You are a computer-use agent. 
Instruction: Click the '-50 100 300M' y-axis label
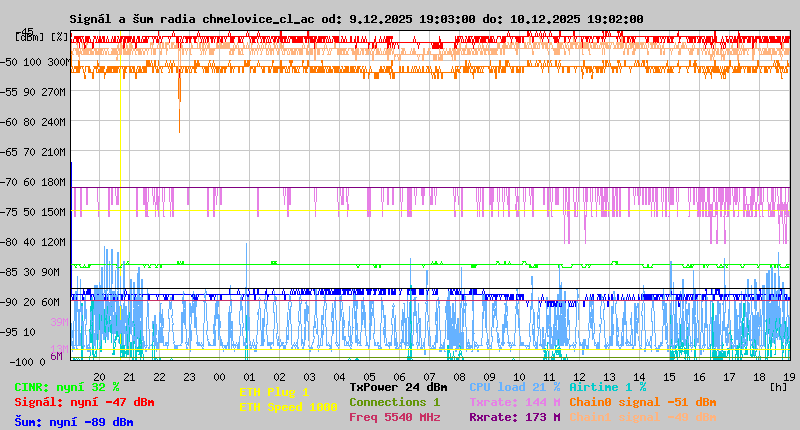point(35,62)
